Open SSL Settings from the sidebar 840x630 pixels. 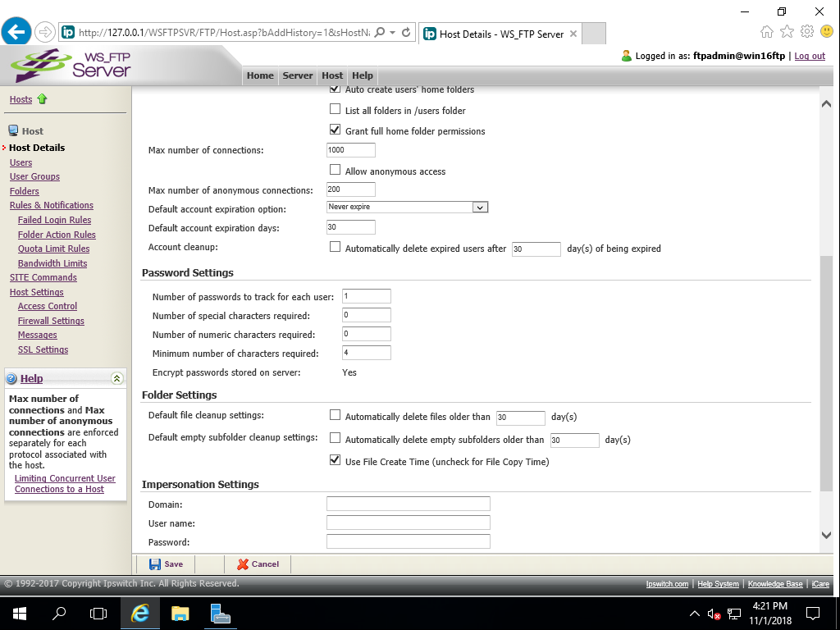coord(43,349)
